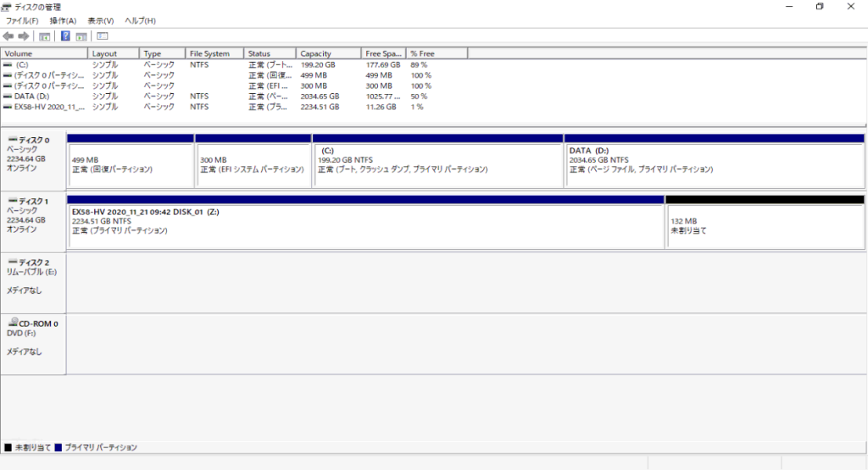Select the 132 MB unallocated space on Disk 1
The width and height of the screenshot is (868, 470).
tap(765, 226)
